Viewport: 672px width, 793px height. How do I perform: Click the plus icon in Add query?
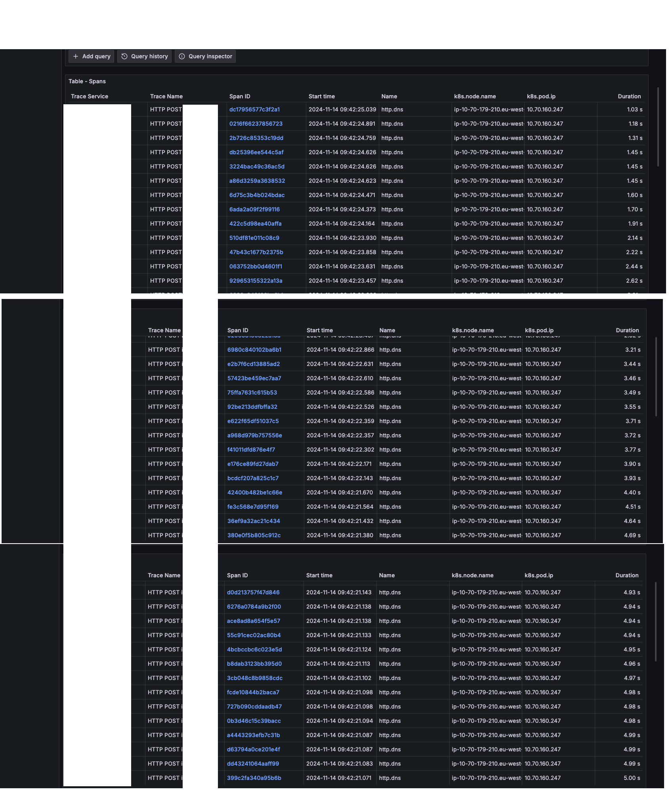(x=76, y=56)
